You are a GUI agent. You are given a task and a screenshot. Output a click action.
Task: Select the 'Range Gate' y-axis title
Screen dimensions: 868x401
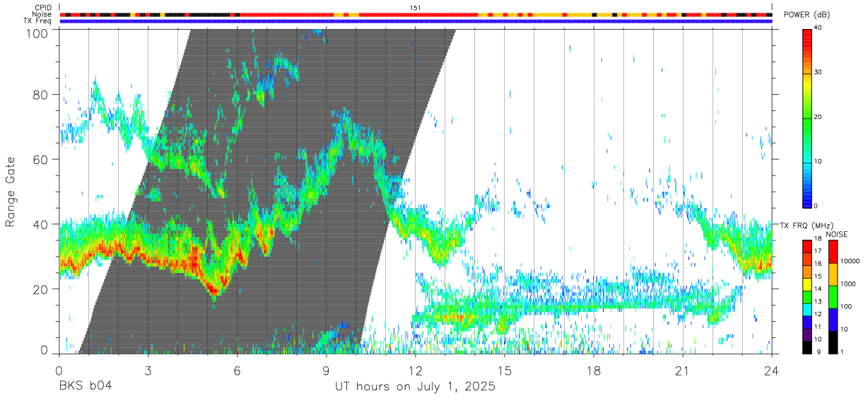click(11, 192)
